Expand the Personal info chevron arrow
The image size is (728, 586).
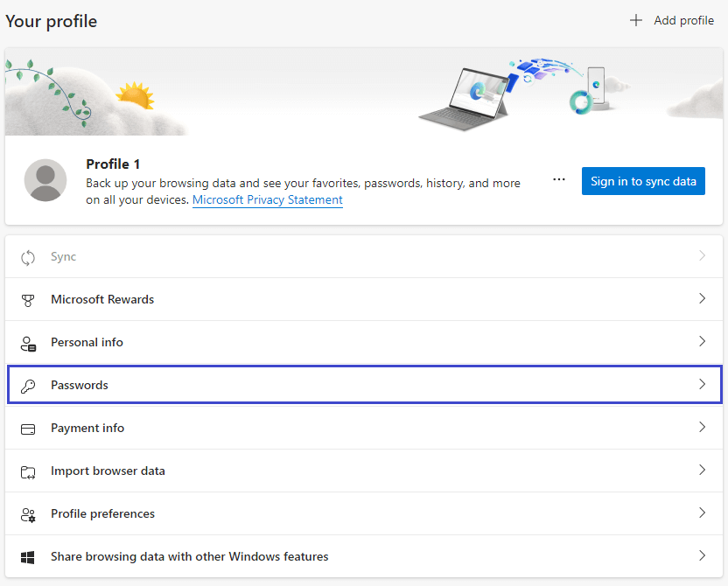(702, 341)
